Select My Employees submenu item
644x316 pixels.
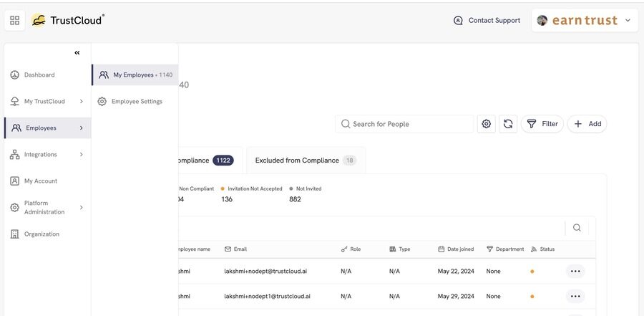(x=135, y=75)
